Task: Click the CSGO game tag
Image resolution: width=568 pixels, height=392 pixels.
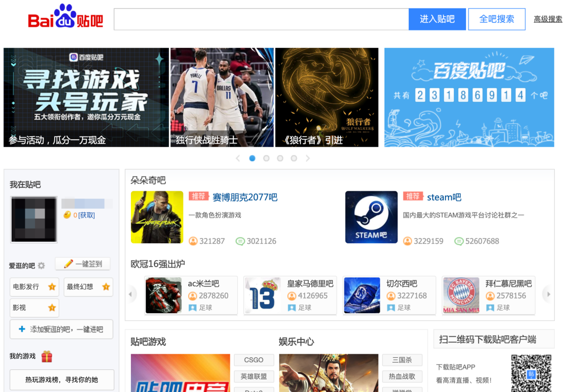Action: coord(254,360)
